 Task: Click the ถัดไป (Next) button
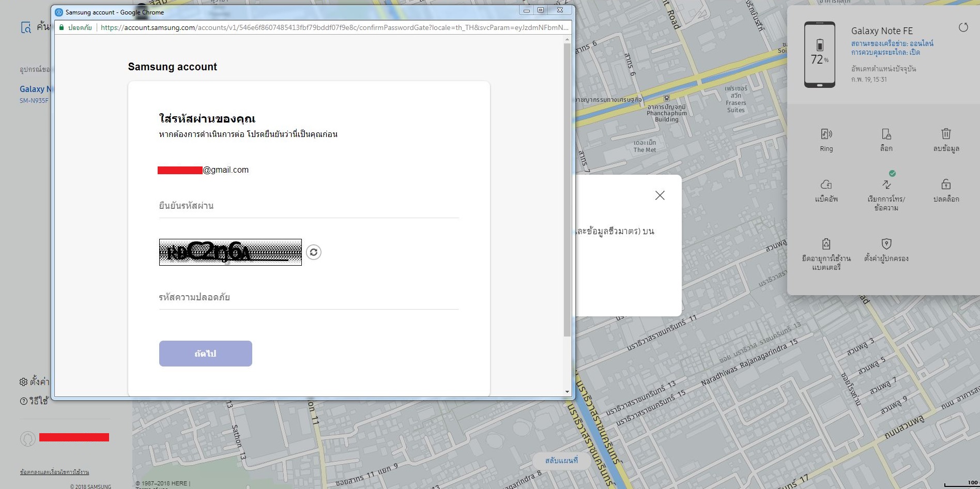[206, 354]
